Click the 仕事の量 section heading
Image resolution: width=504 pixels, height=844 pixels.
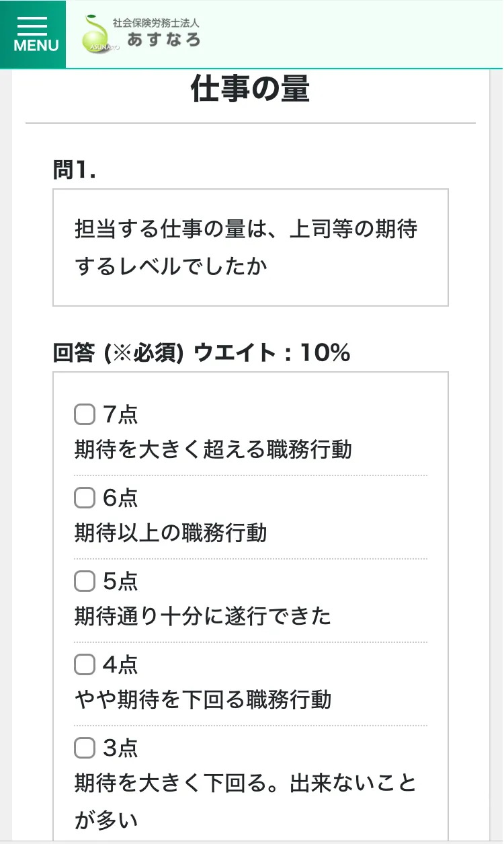tap(250, 89)
